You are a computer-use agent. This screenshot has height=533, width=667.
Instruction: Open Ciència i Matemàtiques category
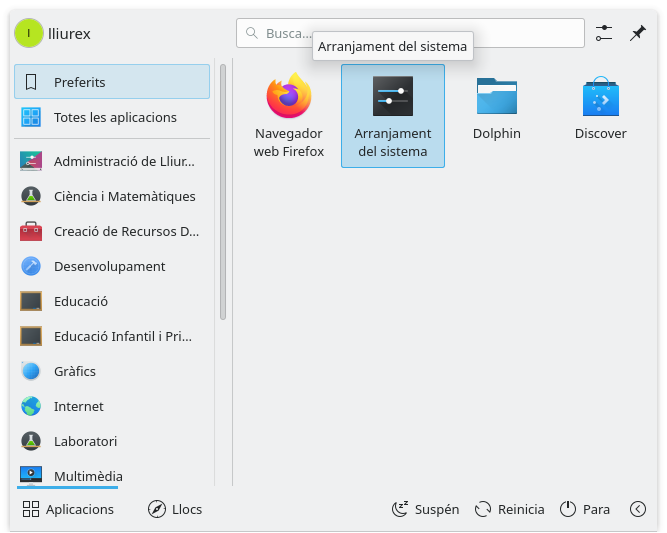112,196
